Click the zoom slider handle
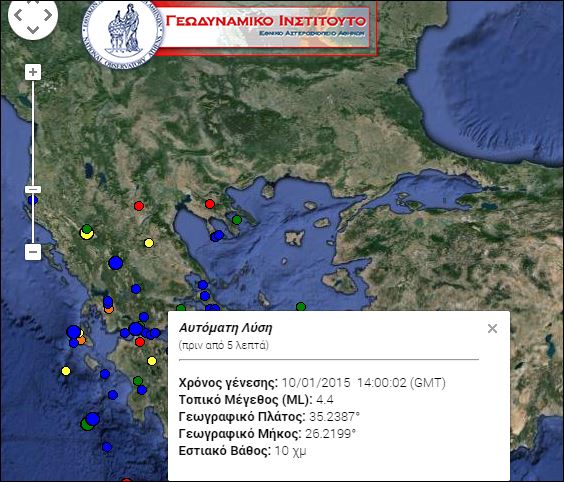The height and width of the screenshot is (482, 564). [x=33, y=190]
